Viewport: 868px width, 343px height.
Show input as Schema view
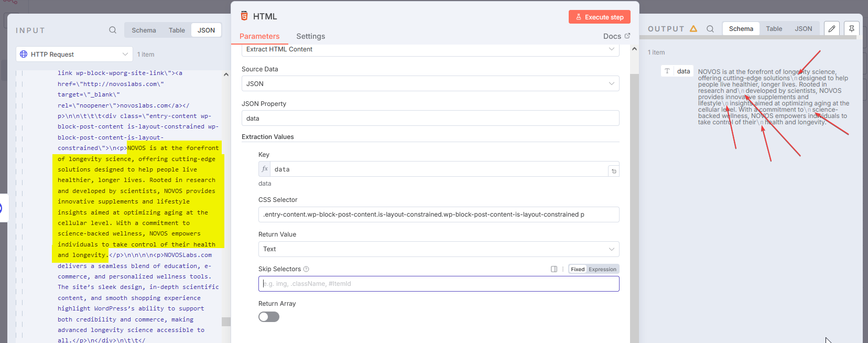[144, 30]
